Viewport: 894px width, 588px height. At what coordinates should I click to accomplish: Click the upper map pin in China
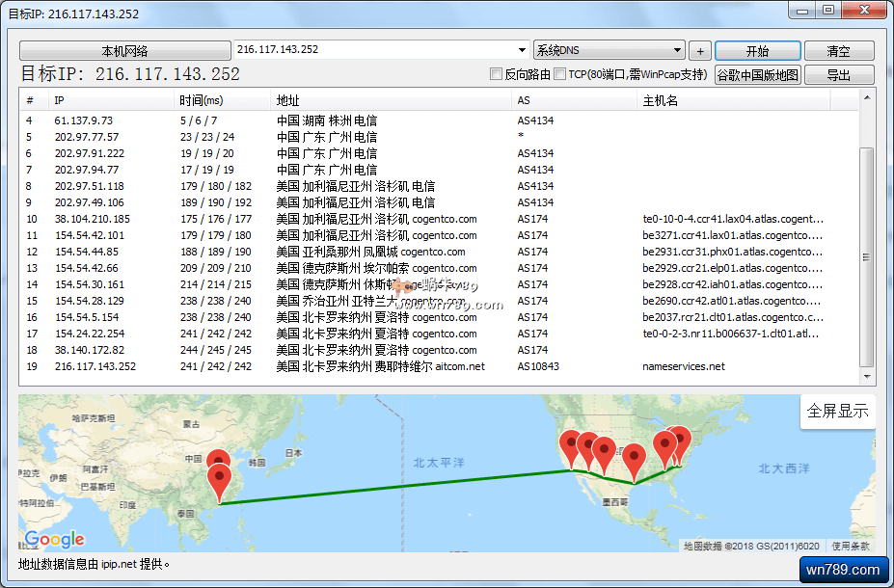[218, 458]
